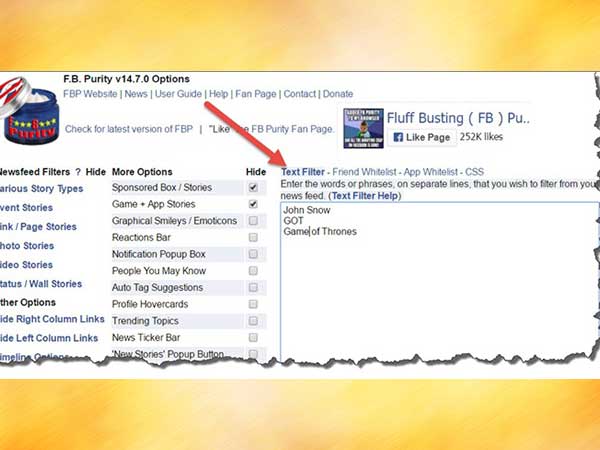600x450 pixels.
Task: Click the F.B. Purity jar logo
Action: pos(29,110)
